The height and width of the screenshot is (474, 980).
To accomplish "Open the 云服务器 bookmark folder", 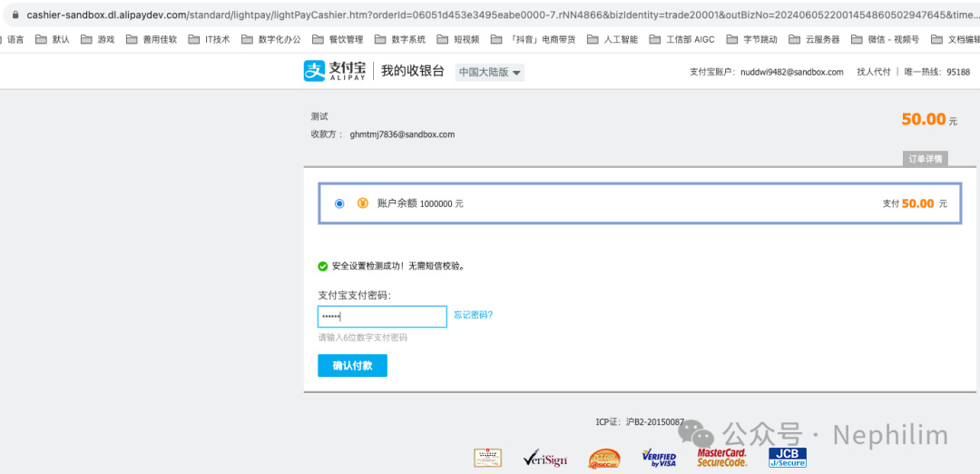I will click(814, 39).
